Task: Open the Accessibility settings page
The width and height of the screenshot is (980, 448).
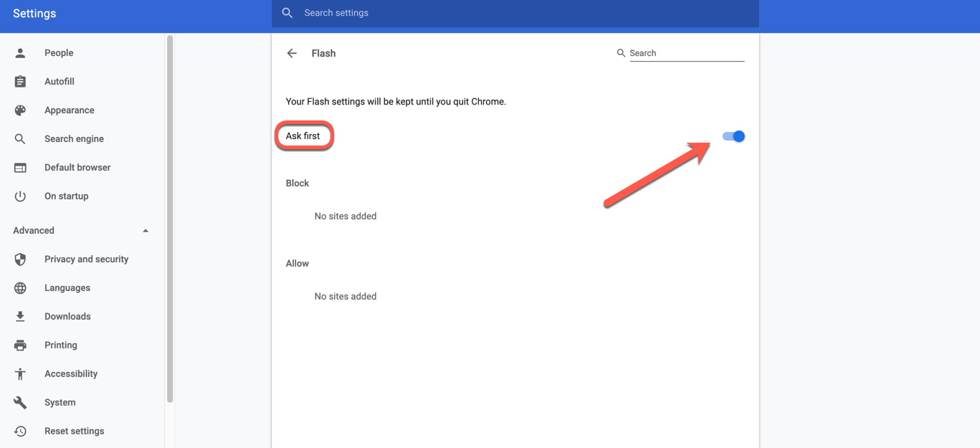Action: click(x=70, y=374)
